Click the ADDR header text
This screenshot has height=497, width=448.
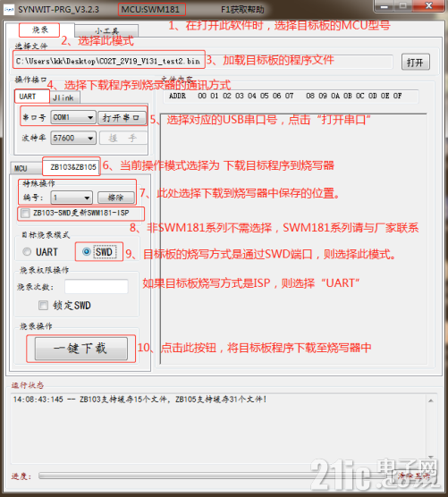coord(178,96)
